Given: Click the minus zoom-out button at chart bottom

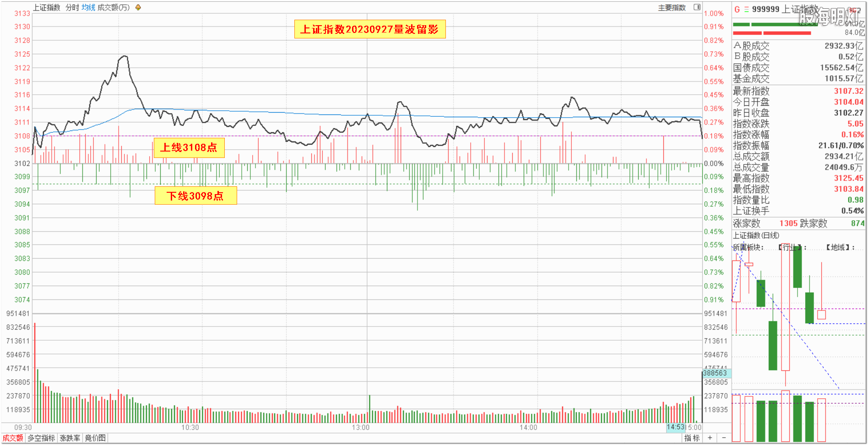Looking at the screenshot, I should [724, 438].
